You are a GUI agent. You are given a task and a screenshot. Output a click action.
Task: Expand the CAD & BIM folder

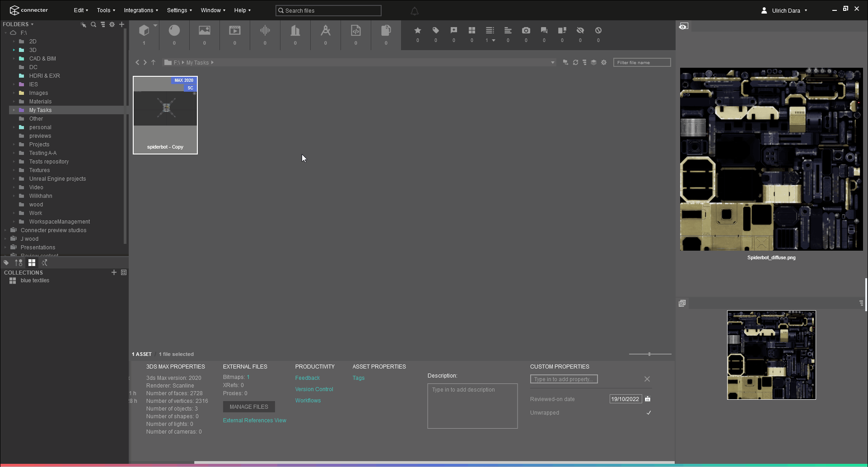pyautogui.click(x=14, y=59)
